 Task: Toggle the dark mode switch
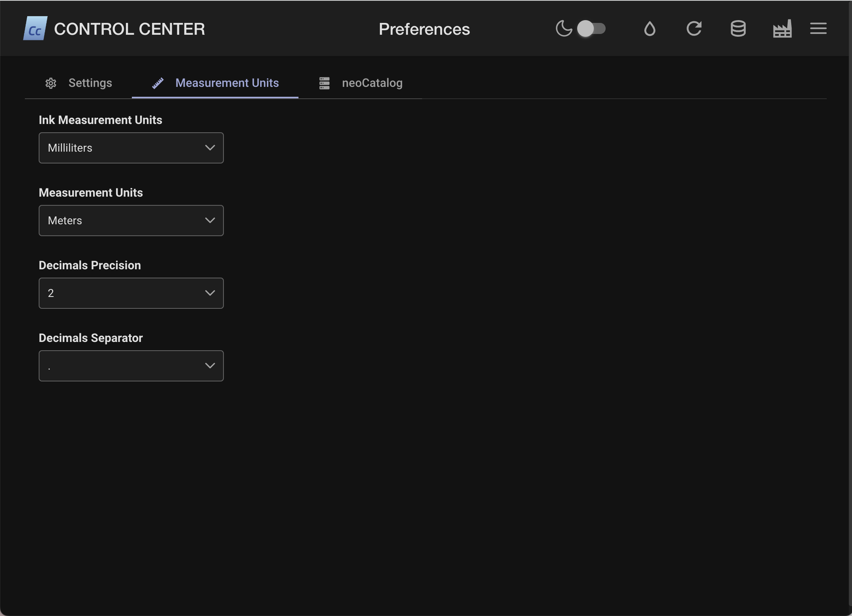pyautogui.click(x=591, y=28)
